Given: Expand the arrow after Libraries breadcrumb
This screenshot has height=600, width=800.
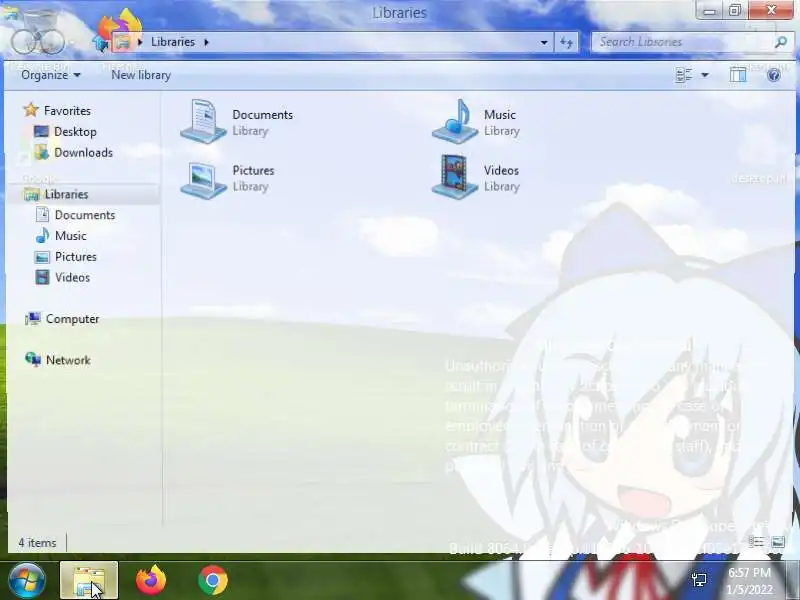Looking at the screenshot, I should pyautogui.click(x=207, y=42).
